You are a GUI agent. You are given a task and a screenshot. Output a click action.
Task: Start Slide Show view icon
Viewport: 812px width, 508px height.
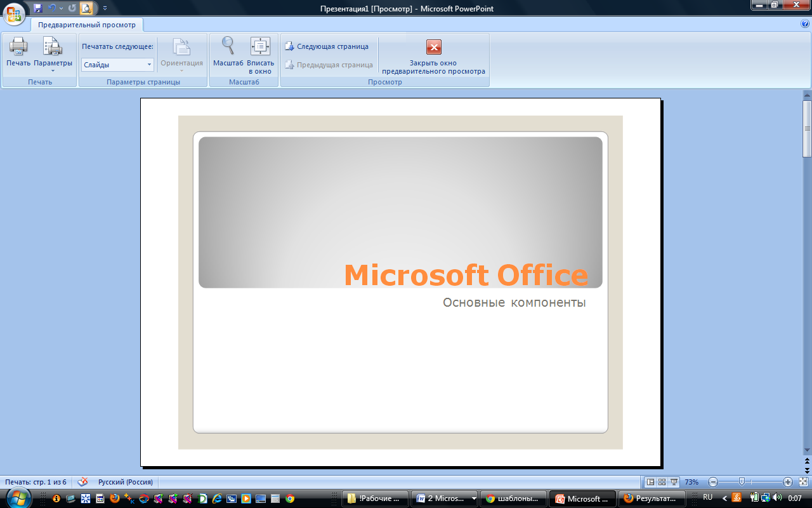(x=674, y=482)
